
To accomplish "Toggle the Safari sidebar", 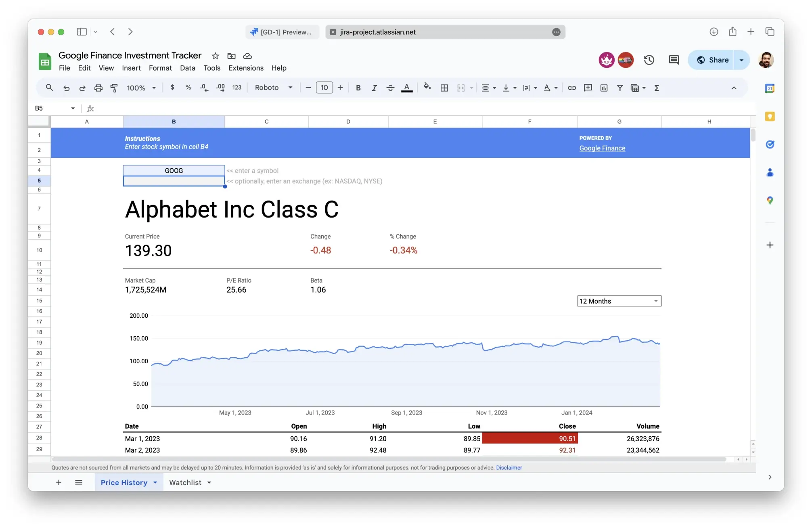I will pyautogui.click(x=82, y=31).
